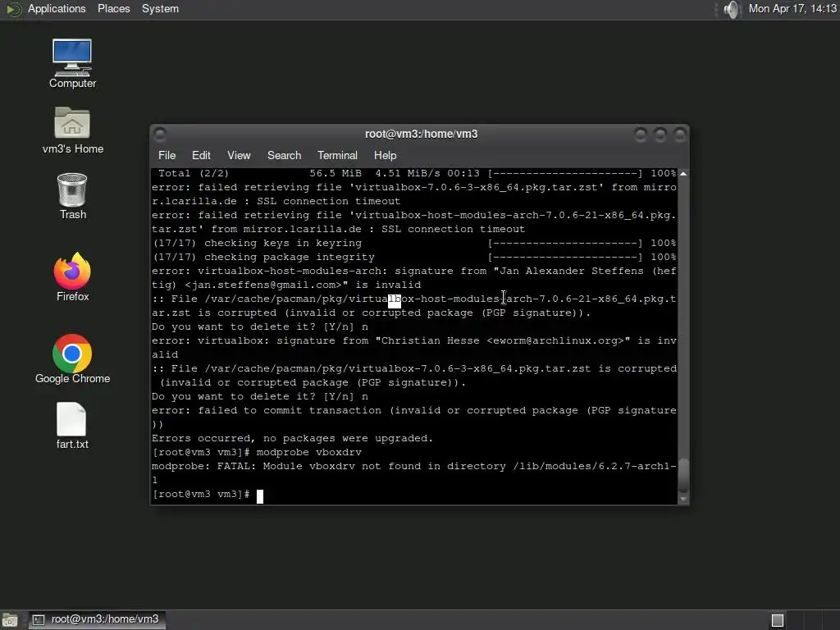Maximize the terminal window
The image size is (840, 630).
[660, 134]
